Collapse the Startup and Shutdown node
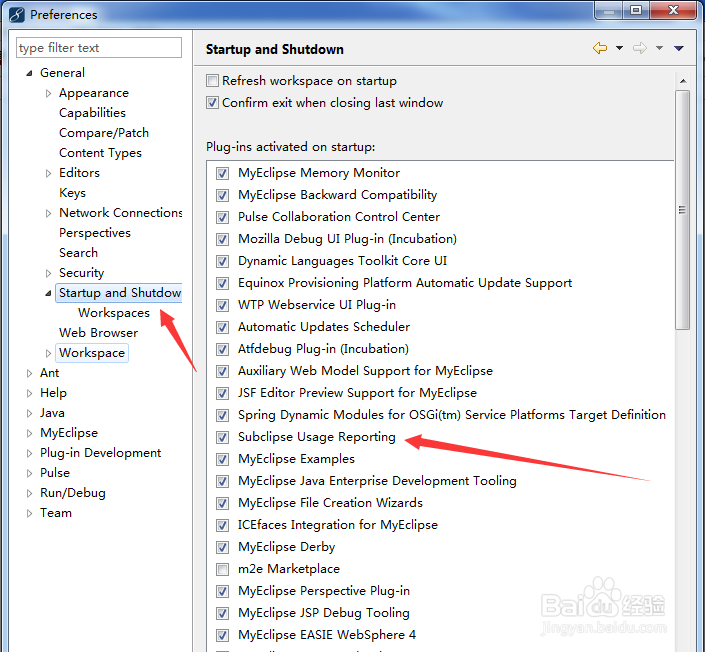705x652 pixels. click(48, 293)
